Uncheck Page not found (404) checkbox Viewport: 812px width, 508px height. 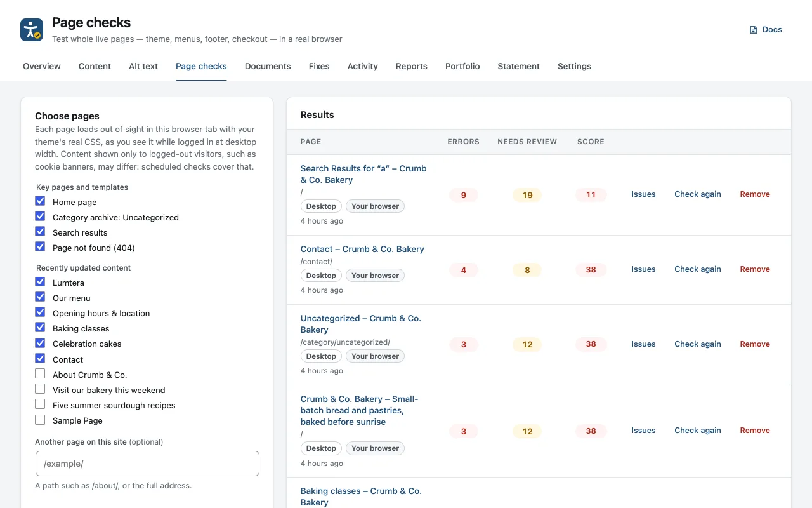[40, 247]
